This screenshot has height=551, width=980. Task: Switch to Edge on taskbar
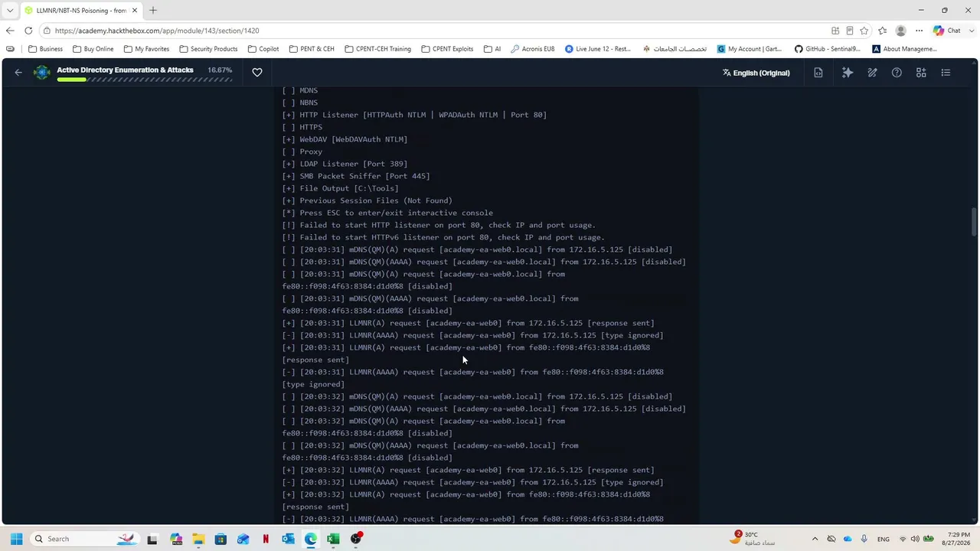311,539
